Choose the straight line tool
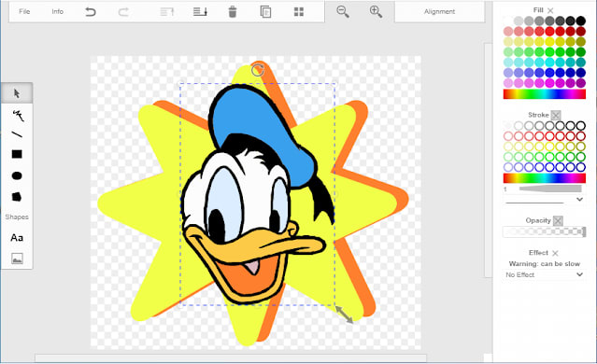 tap(17, 134)
